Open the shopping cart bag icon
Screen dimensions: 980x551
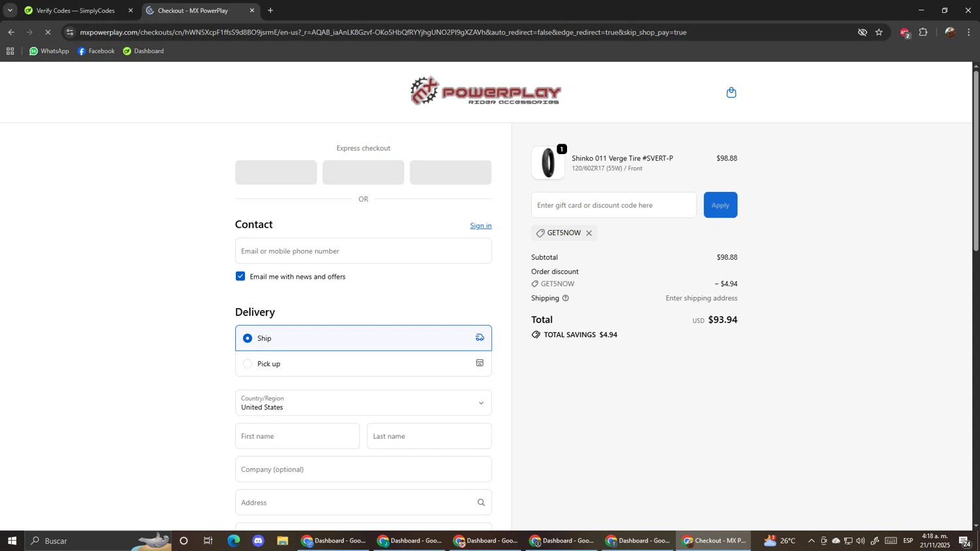pyautogui.click(x=731, y=93)
